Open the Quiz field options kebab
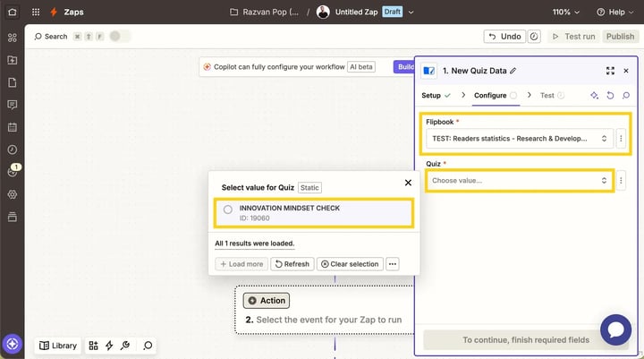644x359 pixels. (621, 181)
